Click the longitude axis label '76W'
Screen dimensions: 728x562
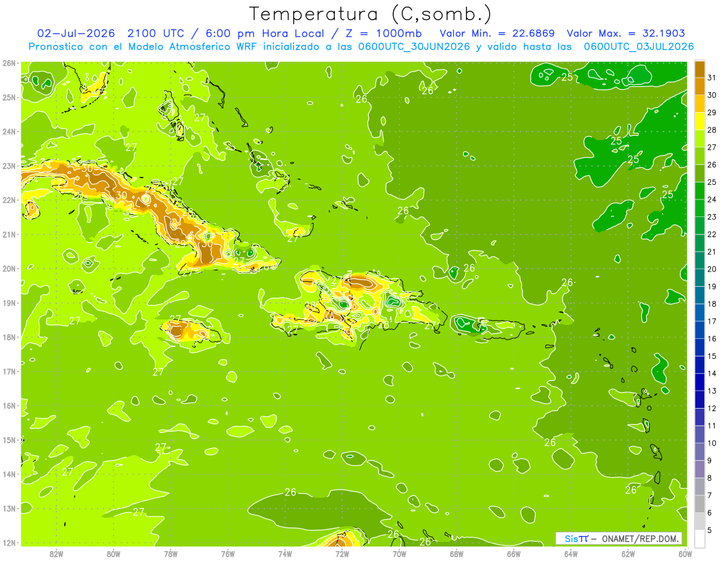pos(227,554)
